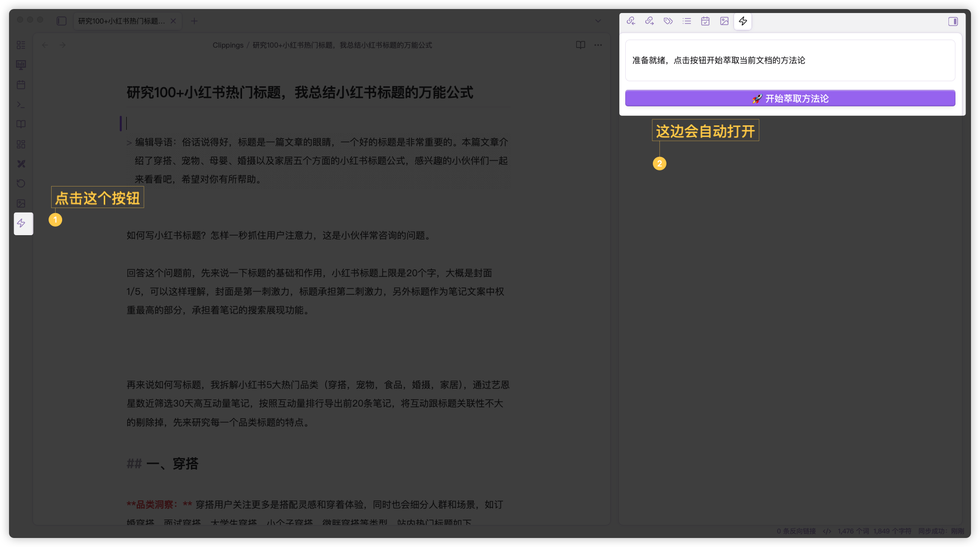Add a new tab with the plus icon
Viewport: 980px width, 547px height.
pyautogui.click(x=194, y=21)
